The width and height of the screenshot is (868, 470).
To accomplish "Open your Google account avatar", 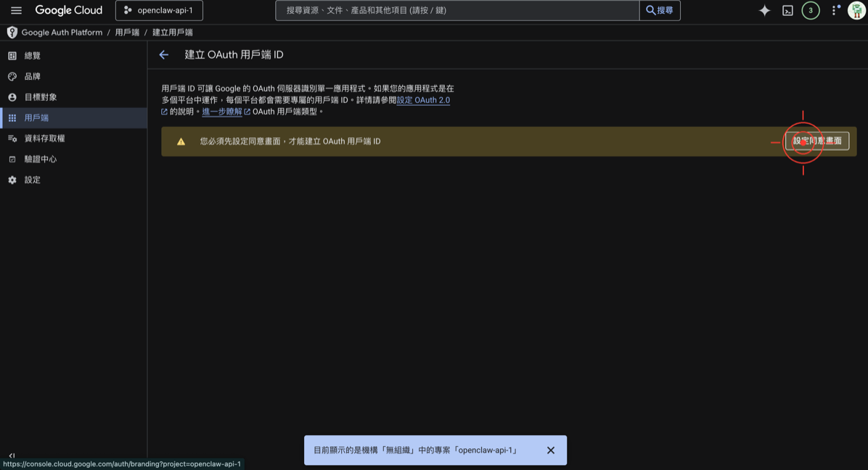I will tap(855, 10).
